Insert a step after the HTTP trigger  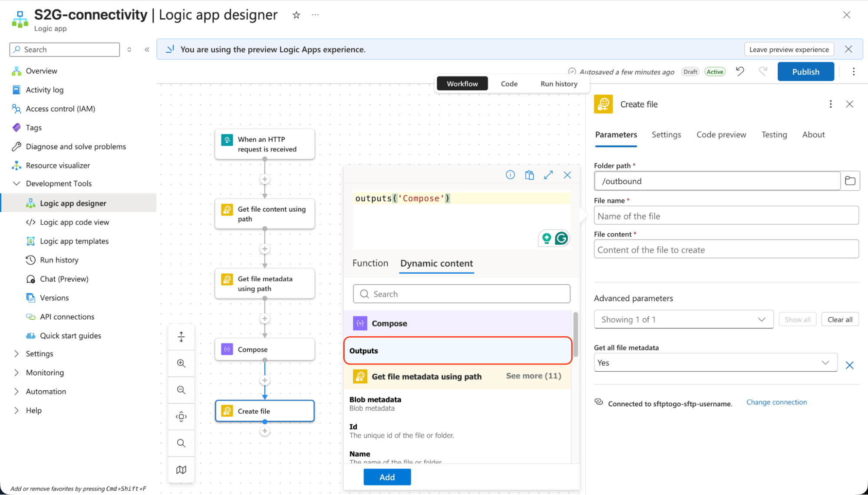(x=265, y=179)
